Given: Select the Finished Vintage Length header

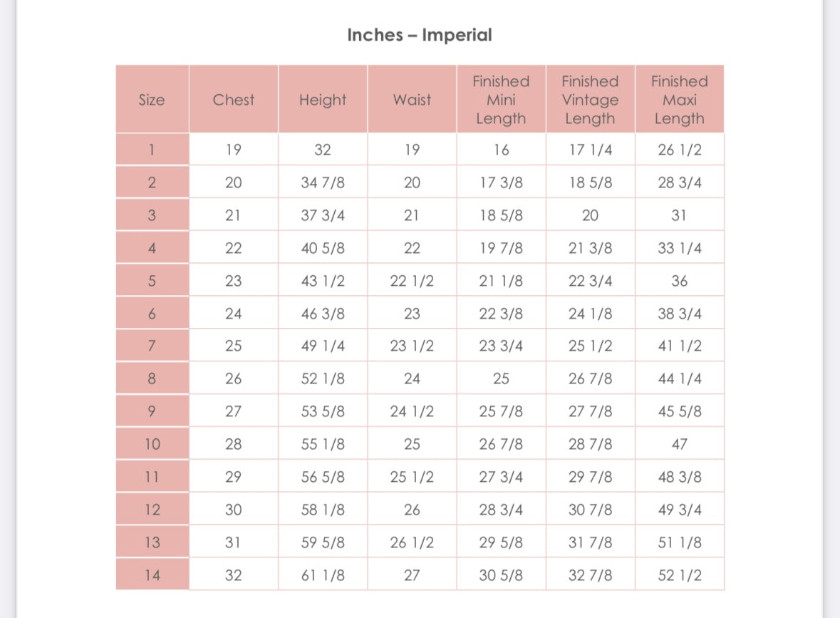Looking at the screenshot, I should pyautogui.click(x=591, y=100).
